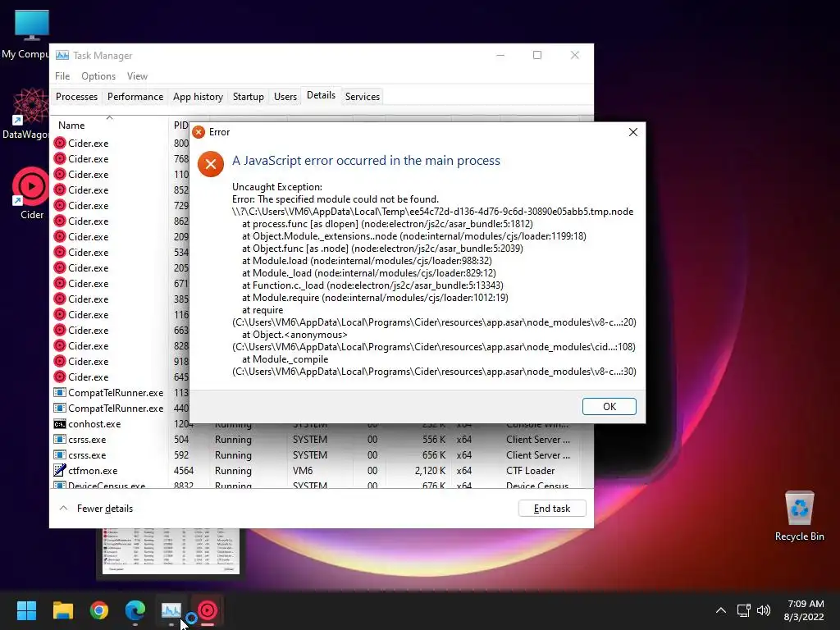Screen dimensions: 840x630
Task: Open the network tray icon
Action: tap(743, 610)
